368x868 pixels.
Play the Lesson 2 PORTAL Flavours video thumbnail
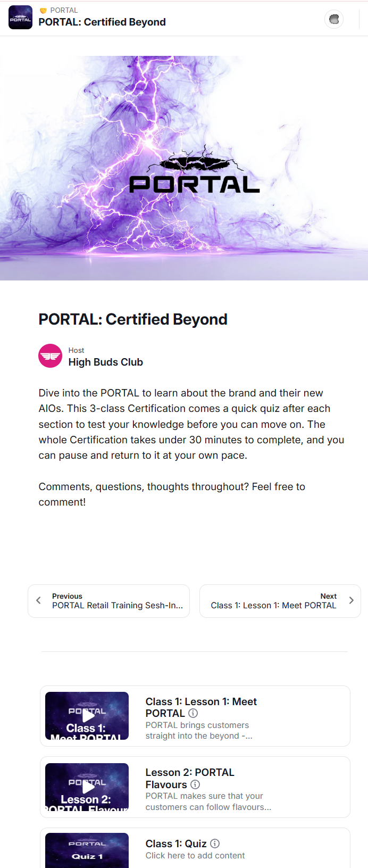pyautogui.click(x=87, y=787)
